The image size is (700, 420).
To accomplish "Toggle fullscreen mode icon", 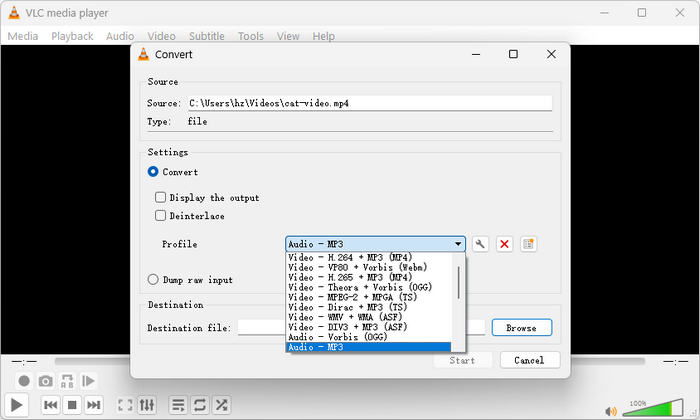I will pos(125,405).
